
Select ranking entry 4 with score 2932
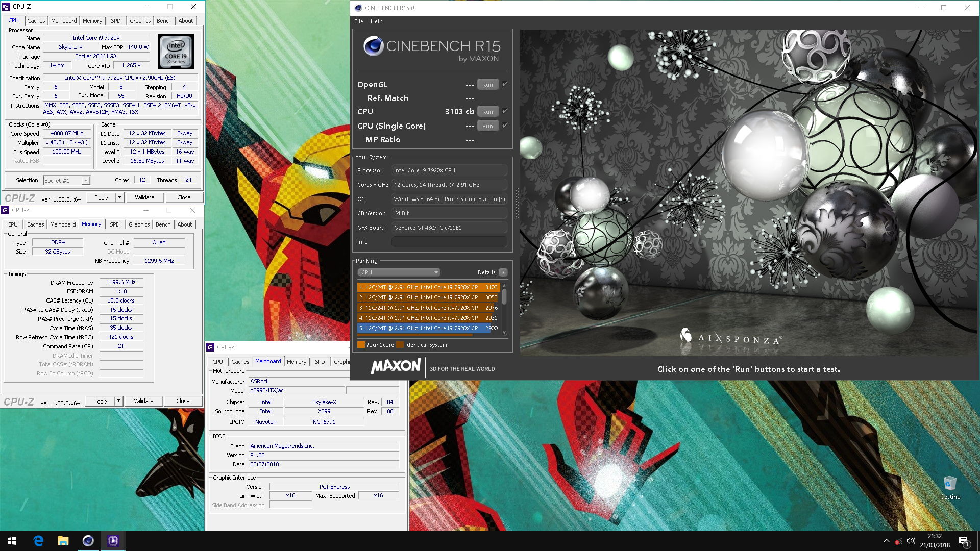(428, 318)
